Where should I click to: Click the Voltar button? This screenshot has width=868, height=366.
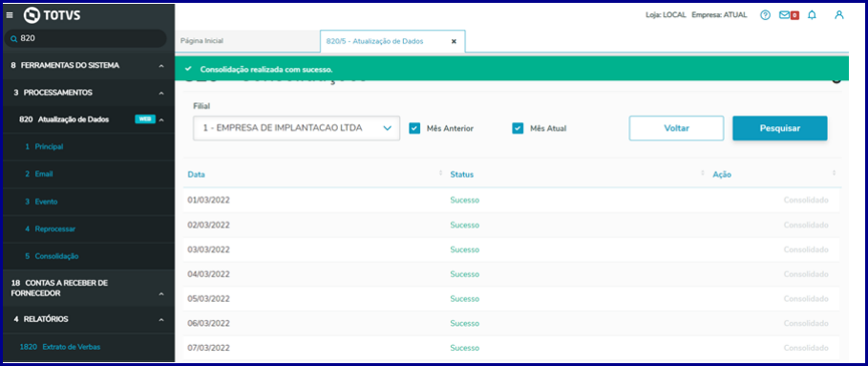click(x=676, y=128)
